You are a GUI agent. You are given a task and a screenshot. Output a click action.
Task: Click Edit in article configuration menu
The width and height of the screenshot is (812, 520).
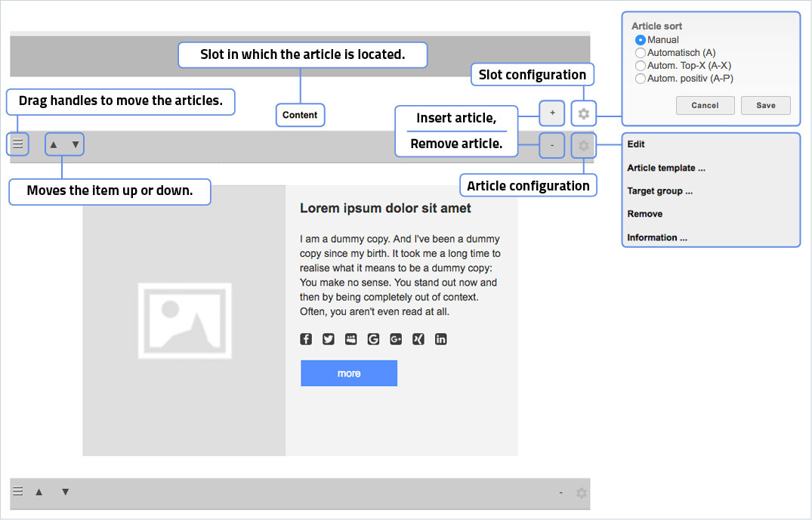(x=636, y=144)
